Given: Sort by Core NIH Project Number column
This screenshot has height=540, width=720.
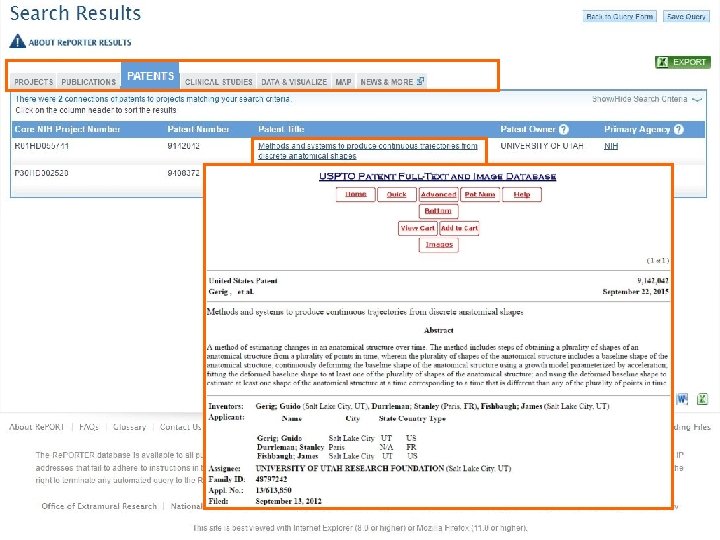Looking at the screenshot, I should 68,129.
